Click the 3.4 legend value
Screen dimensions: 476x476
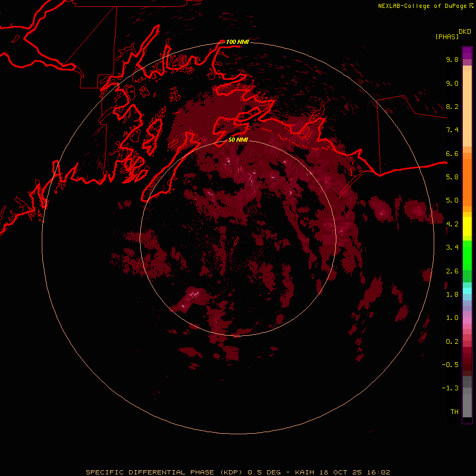coord(452,248)
